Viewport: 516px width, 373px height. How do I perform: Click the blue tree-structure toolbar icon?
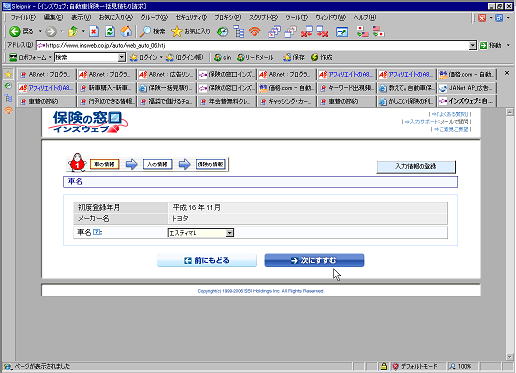[x=239, y=32]
